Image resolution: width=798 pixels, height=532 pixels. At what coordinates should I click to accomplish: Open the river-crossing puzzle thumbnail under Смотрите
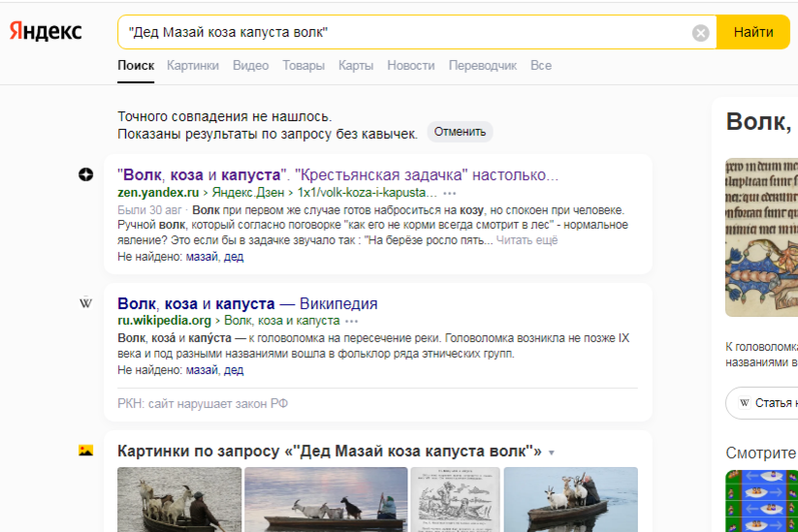tap(761, 501)
